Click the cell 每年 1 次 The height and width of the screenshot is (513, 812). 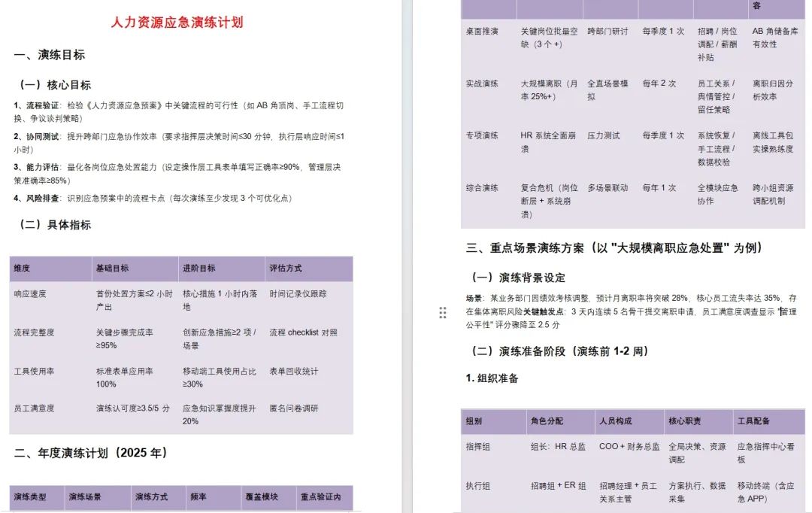pos(660,188)
